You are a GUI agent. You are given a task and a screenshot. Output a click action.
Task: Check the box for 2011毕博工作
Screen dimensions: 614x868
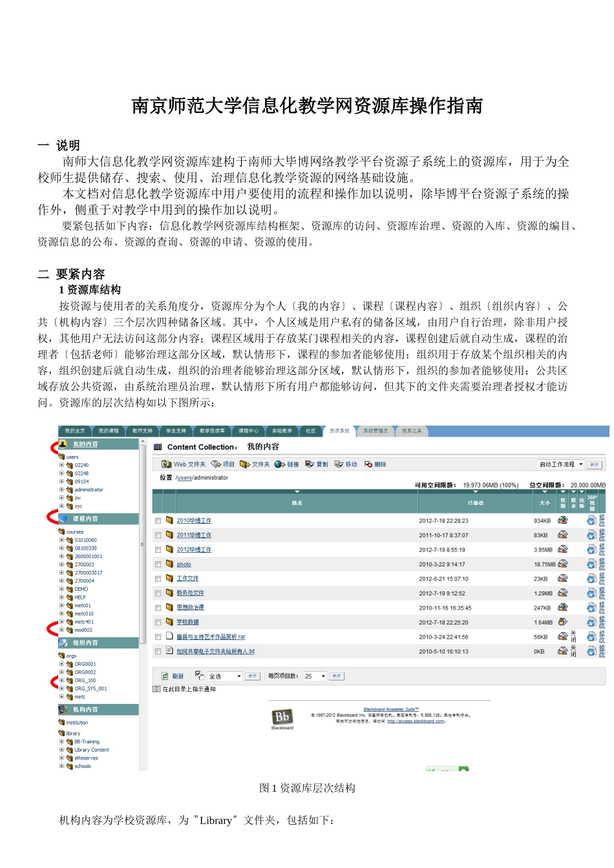158,535
